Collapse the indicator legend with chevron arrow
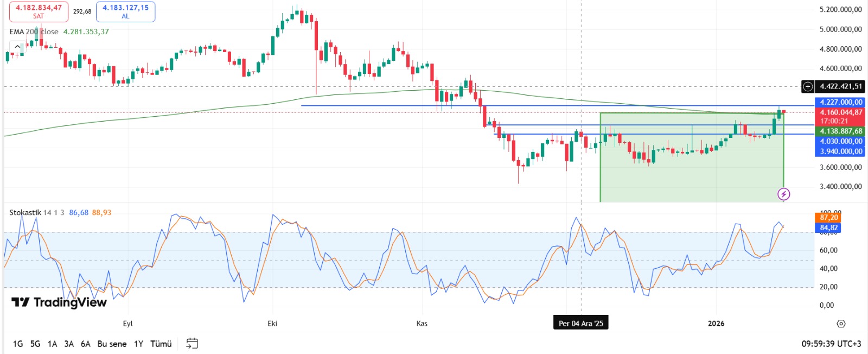The width and height of the screenshot is (868, 354). tap(17, 47)
